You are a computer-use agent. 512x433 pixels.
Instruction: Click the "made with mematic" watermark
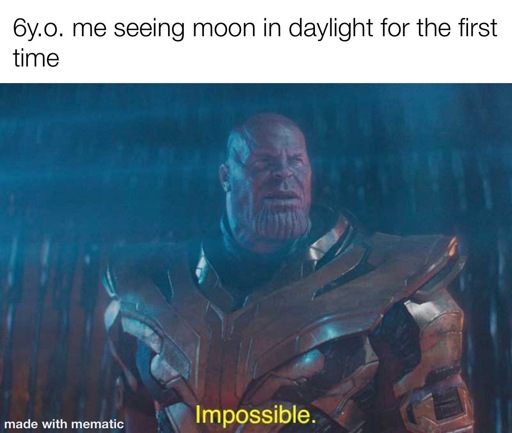[64, 424]
